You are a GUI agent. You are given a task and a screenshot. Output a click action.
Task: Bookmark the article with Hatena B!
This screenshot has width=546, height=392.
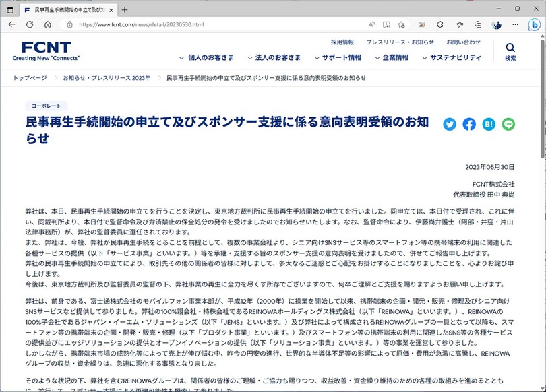(x=489, y=124)
